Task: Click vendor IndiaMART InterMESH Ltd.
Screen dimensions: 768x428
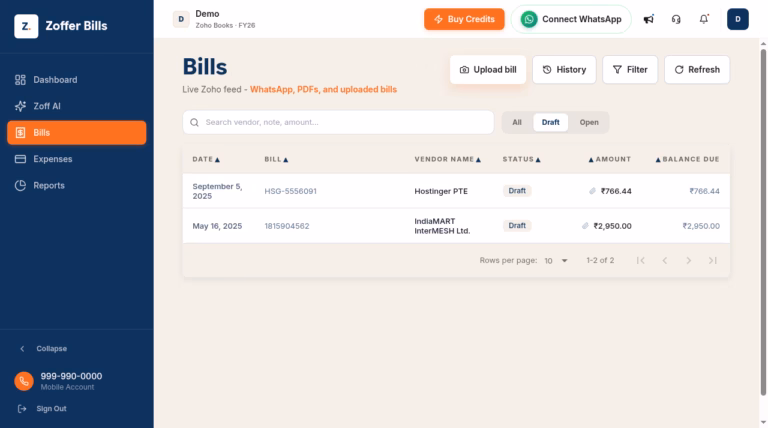Action: point(442,226)
